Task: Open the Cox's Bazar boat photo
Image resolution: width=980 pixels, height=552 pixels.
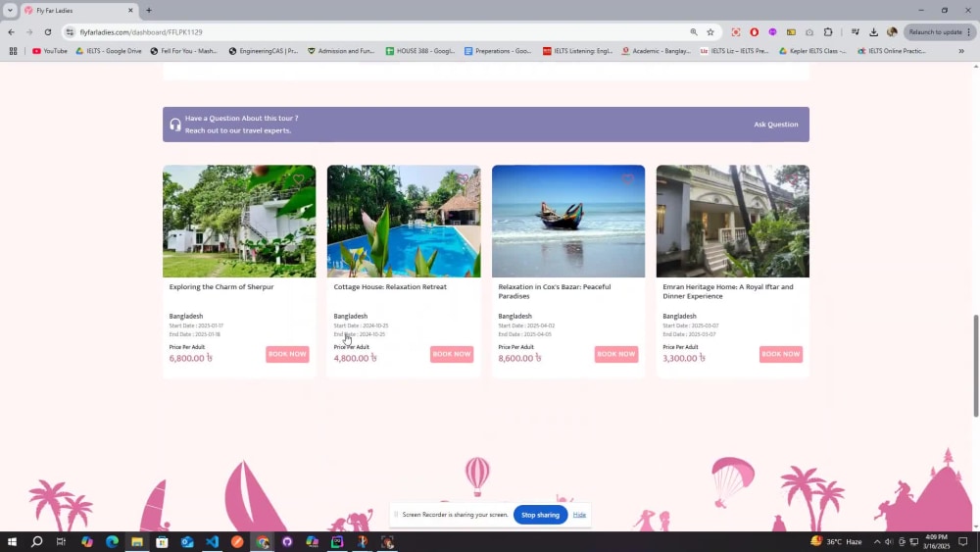Action: coord(568,222)
